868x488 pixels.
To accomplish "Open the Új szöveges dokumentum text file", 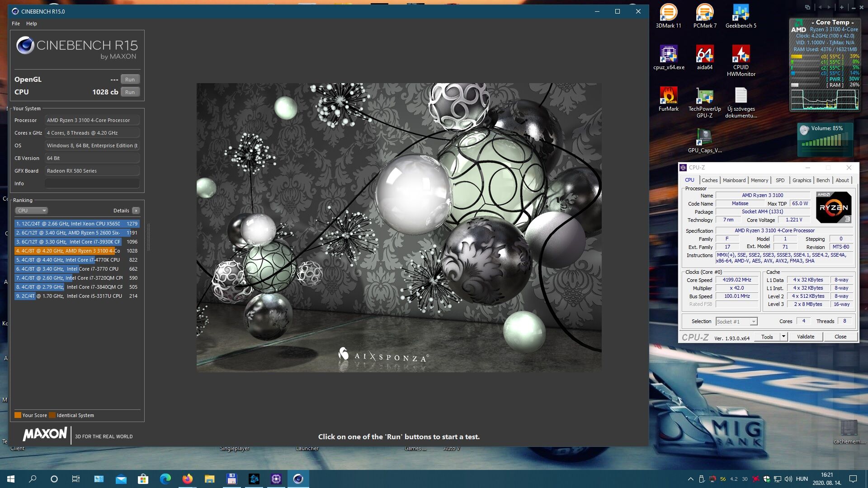I will point(741,102).
